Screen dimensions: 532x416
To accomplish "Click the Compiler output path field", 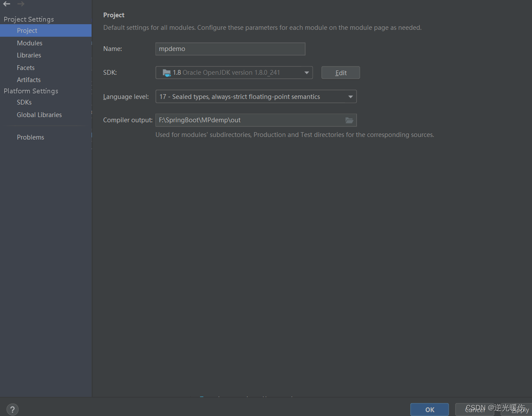I will tap(250, 120).
